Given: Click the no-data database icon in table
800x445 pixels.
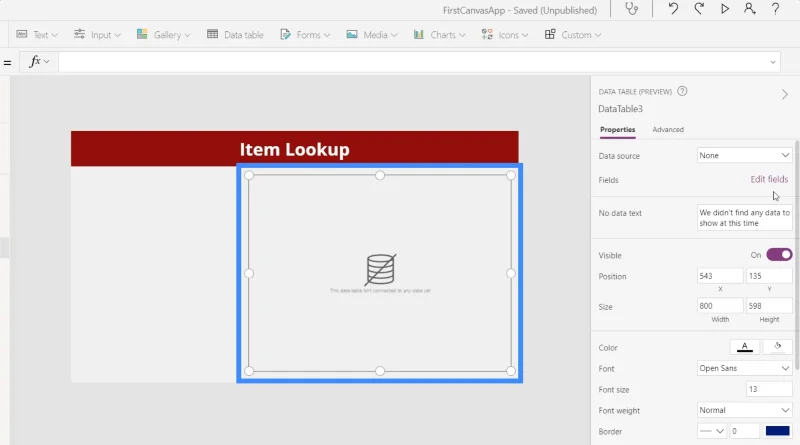Looking at the screenshot, I should (380, 269).
